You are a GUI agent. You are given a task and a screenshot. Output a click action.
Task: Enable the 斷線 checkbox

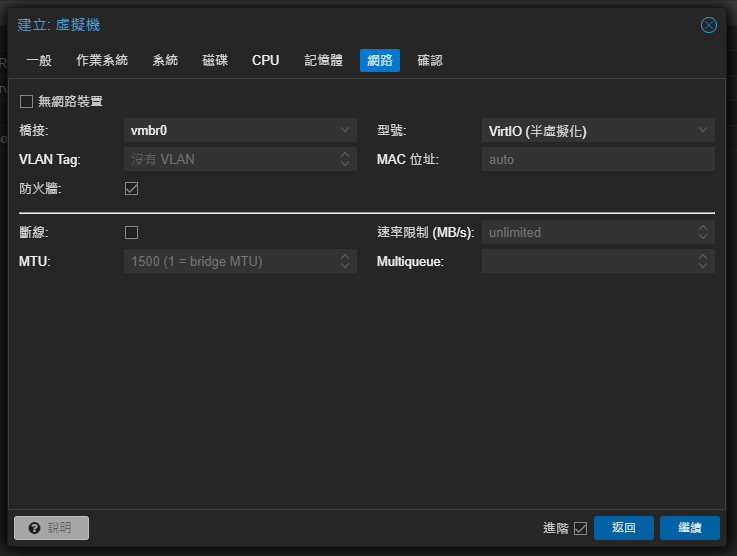tap(131, 232)
